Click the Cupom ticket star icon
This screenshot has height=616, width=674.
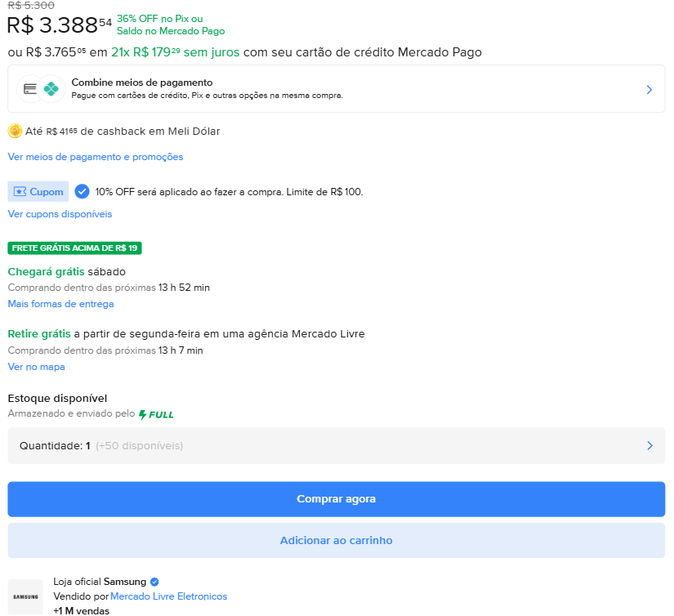[20, 192]
